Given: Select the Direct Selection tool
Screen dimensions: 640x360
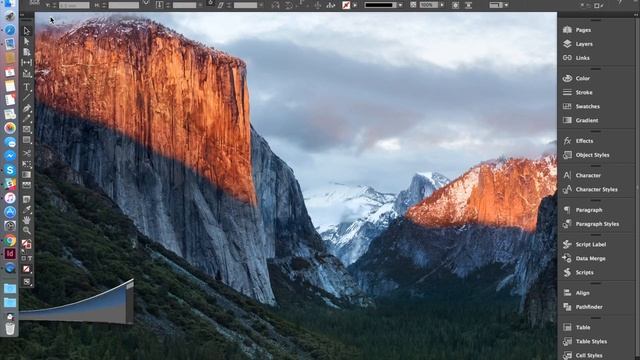Looking at the screenshot, I should point(27,41).
